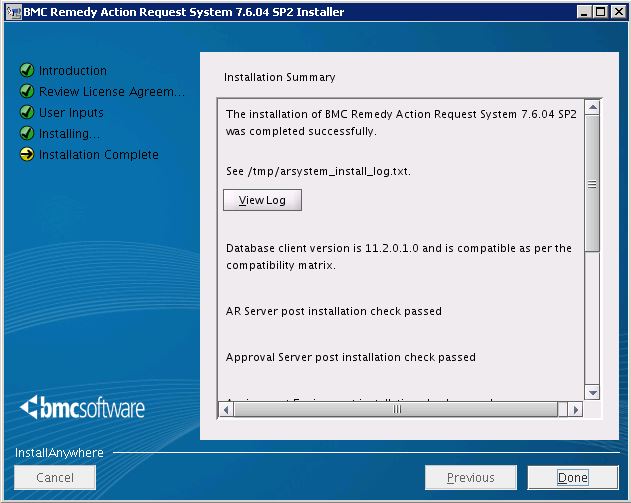
Task: Click the installer icon in the title bar
Action: (x=14, y=12)
